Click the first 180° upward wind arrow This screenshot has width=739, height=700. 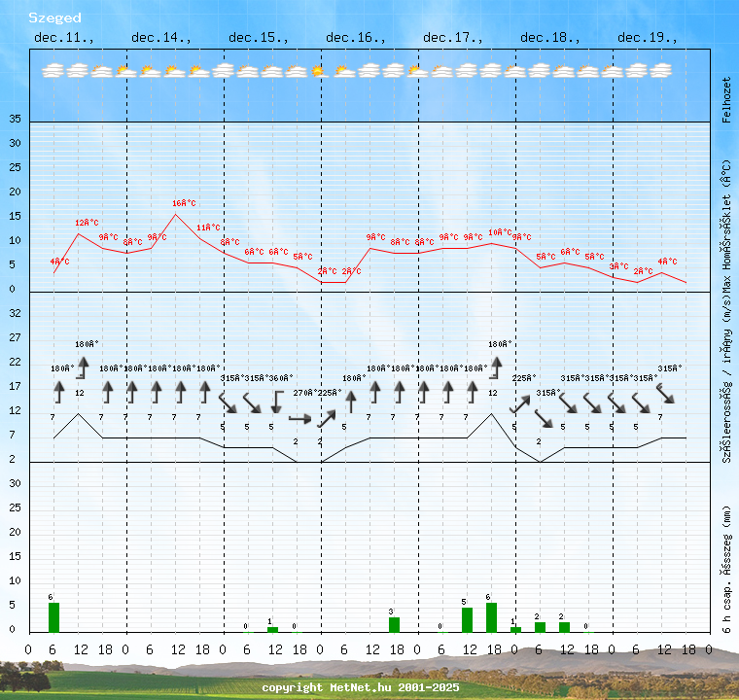coord(58,392)
